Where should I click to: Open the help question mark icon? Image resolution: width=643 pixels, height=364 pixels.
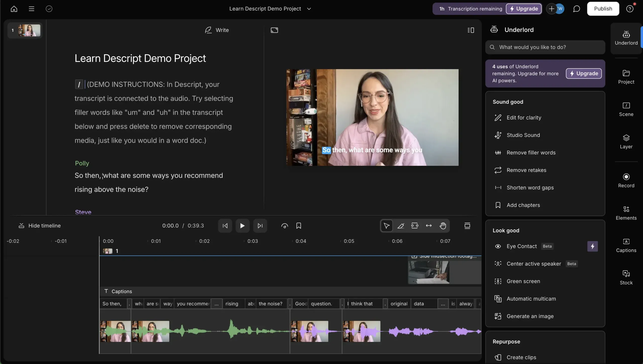[x=630, y=9]
